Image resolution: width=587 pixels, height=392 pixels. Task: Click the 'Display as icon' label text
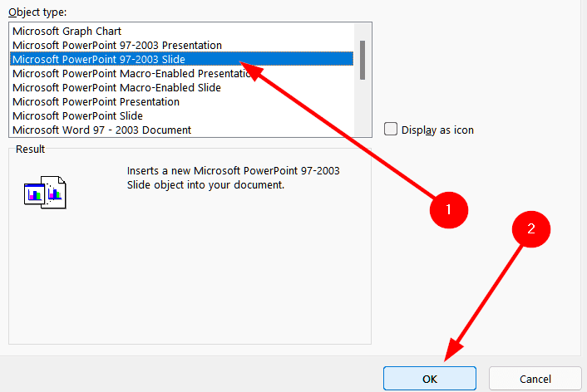tap(437, 130)
